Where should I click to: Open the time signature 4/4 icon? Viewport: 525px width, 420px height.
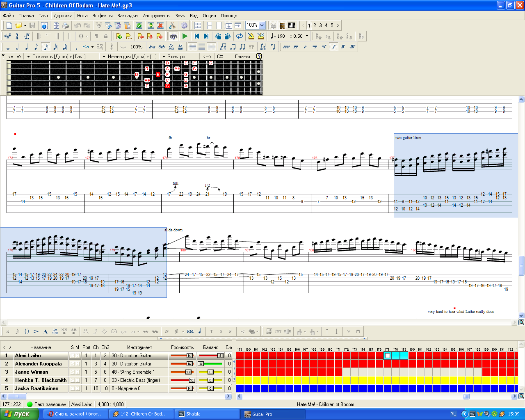click(x=17, y=36)
